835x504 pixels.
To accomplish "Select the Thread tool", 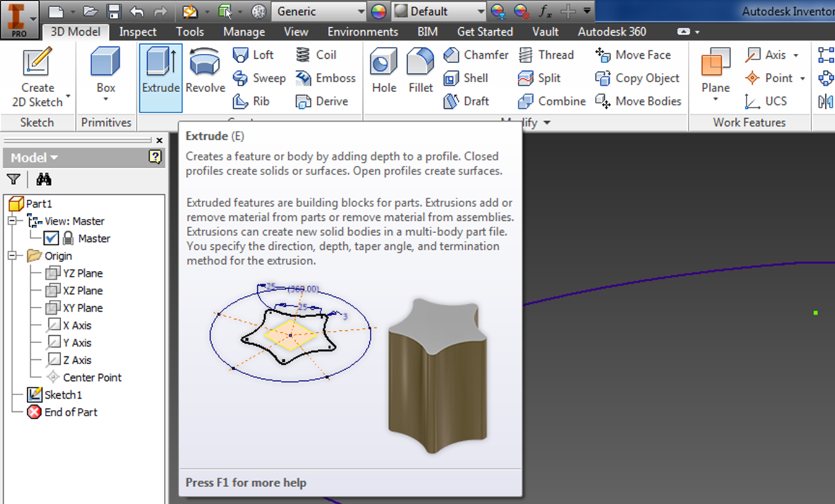I will pos(546,55).
